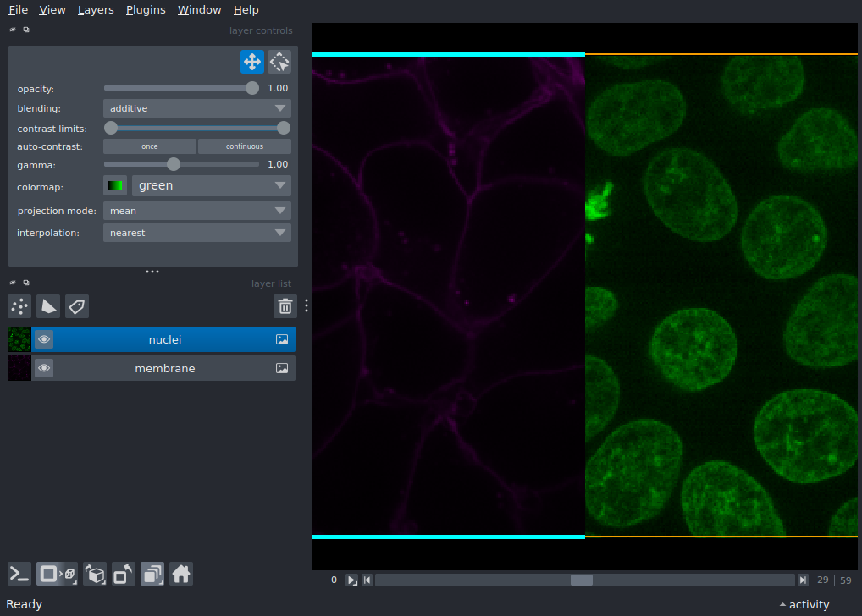Open the Layers menu

point(96,10)
